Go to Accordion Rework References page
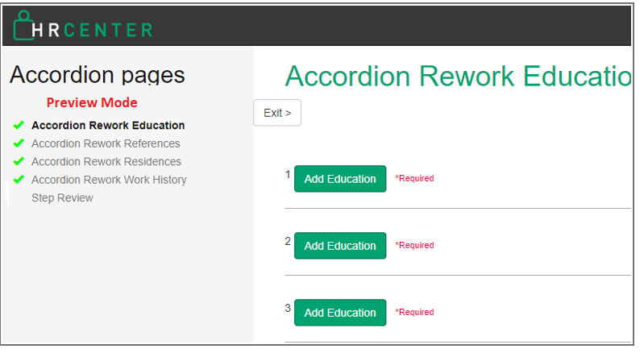This screenshot has width=644, height=353. click(106, 143)
